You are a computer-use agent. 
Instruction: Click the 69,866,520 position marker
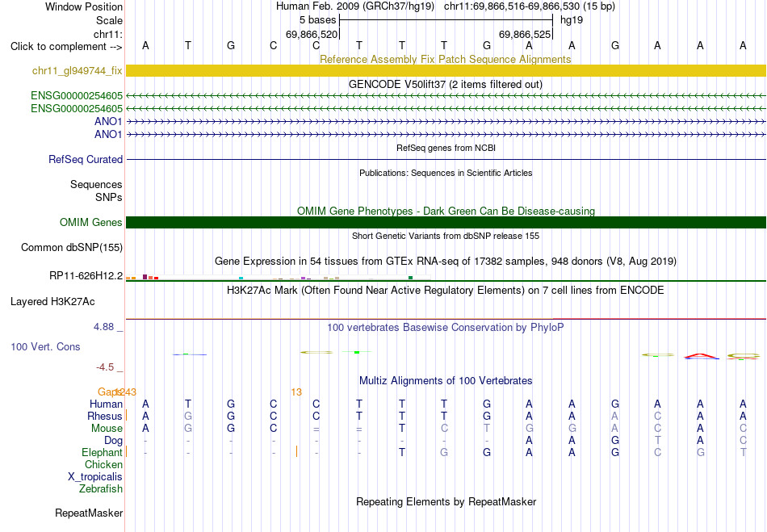tap(312, 34)
